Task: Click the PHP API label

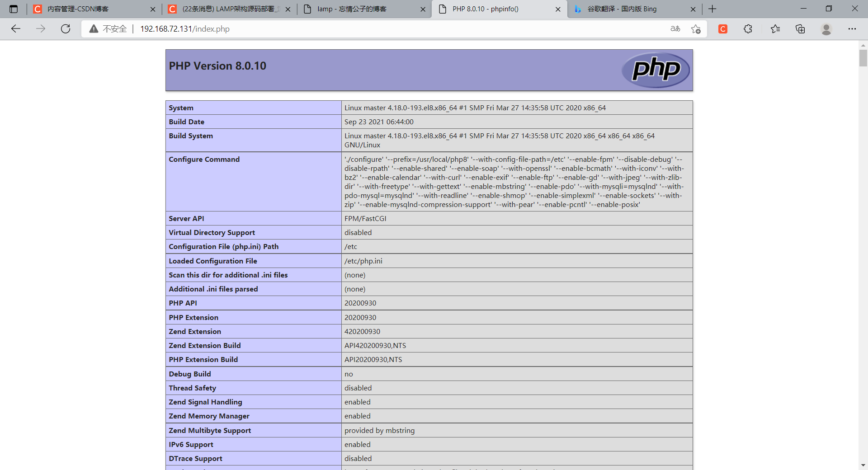Action: click(183, 303)
